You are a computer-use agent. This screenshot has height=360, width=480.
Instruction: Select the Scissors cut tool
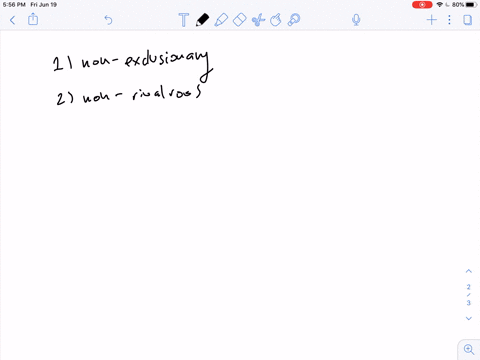click(258, 20)
